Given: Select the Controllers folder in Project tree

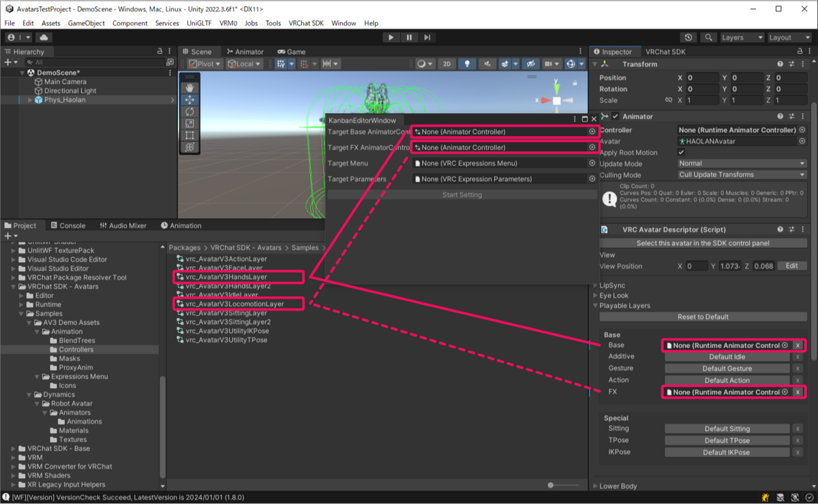Looking at the screenshot, I should point(76,349).
